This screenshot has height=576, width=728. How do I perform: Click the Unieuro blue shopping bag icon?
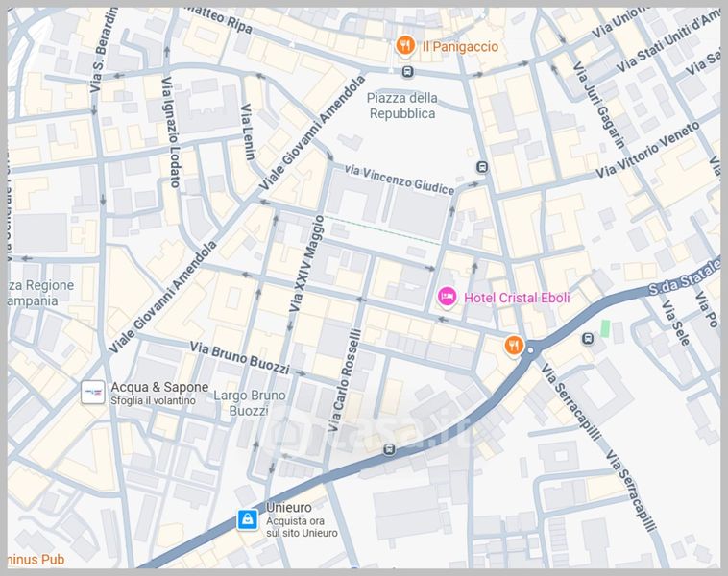click(x=248, y=520)
